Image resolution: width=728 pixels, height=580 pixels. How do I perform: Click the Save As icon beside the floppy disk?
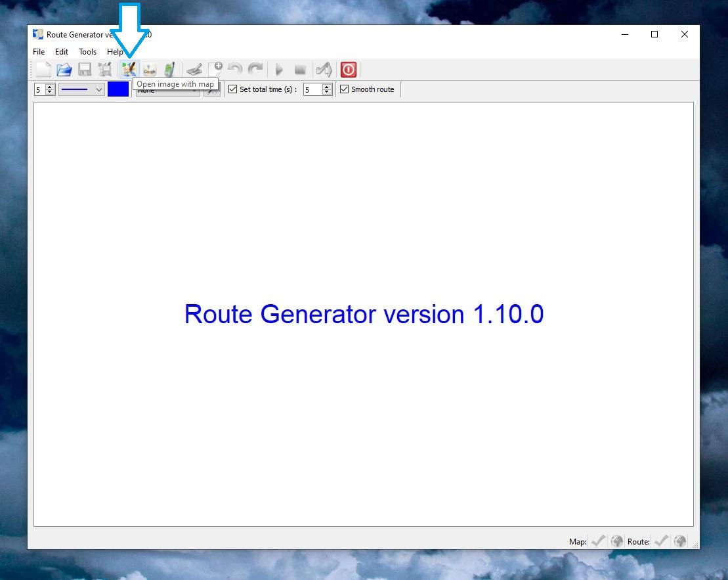click(x=105, y=70)
